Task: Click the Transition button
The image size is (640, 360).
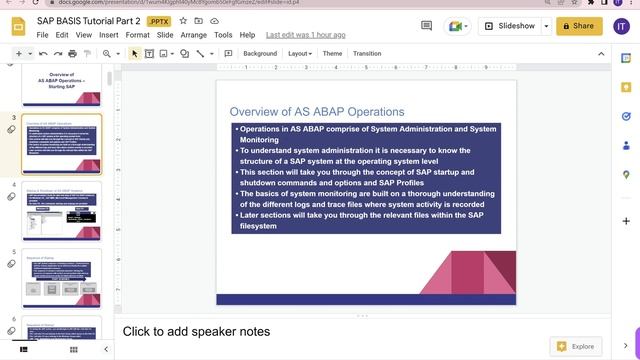Action: coord(367,53)
